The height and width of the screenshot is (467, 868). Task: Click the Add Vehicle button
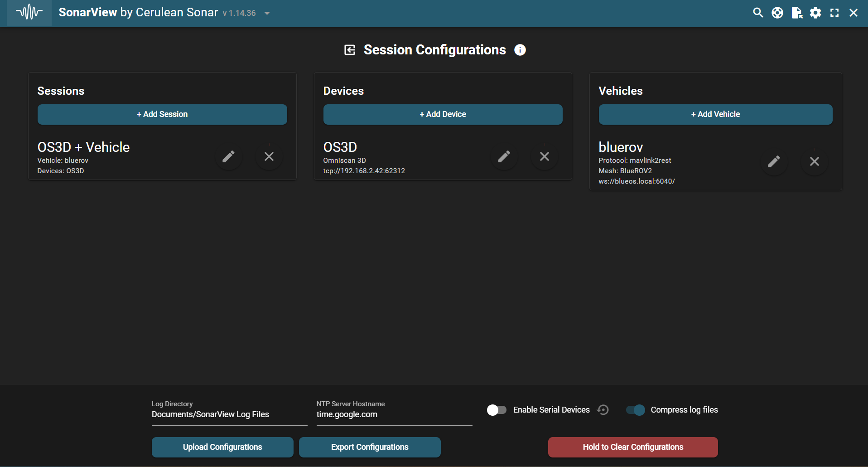[715, 114]
